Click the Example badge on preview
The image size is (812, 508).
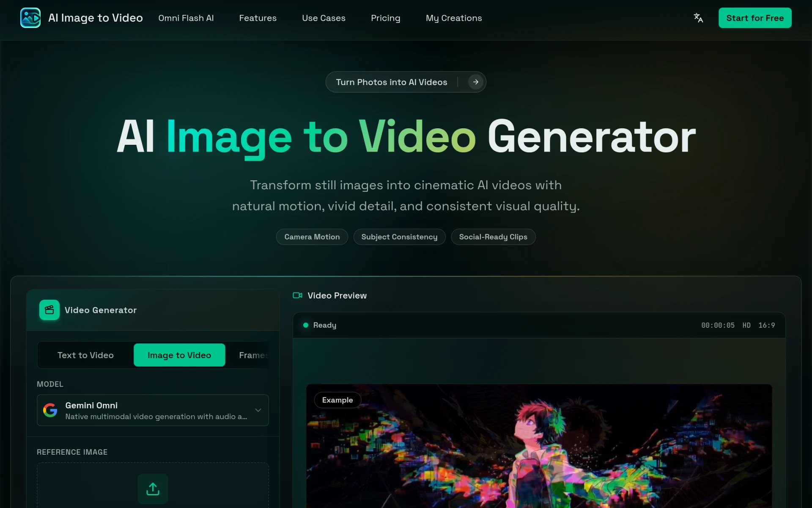click(337, 400)
